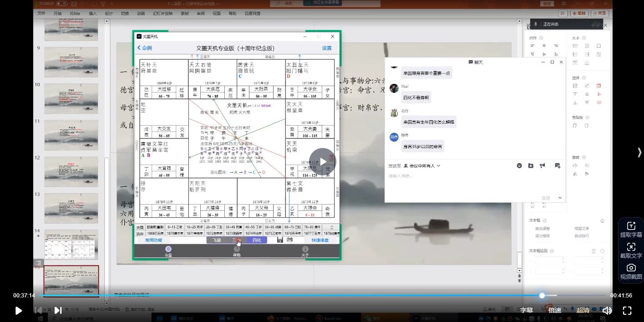
Task: Click the video progress bar handle
Action: coord(542,296)
